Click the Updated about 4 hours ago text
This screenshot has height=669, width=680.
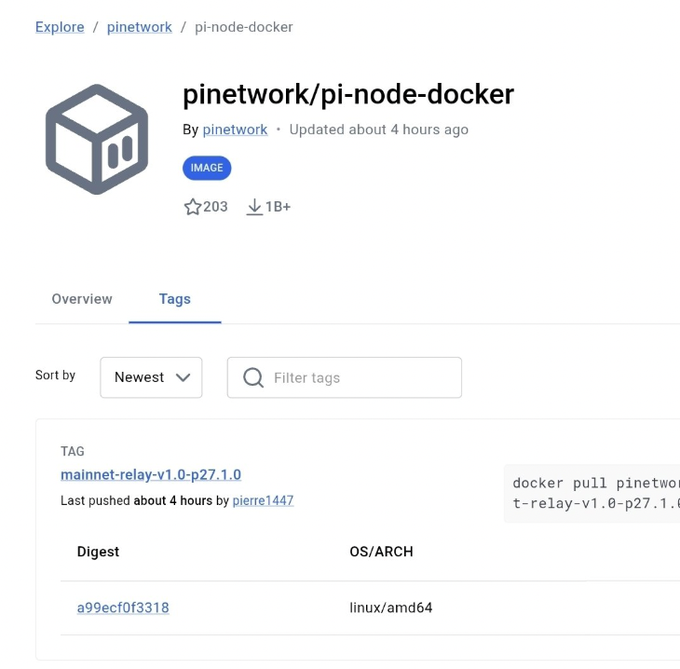[379, 130]
